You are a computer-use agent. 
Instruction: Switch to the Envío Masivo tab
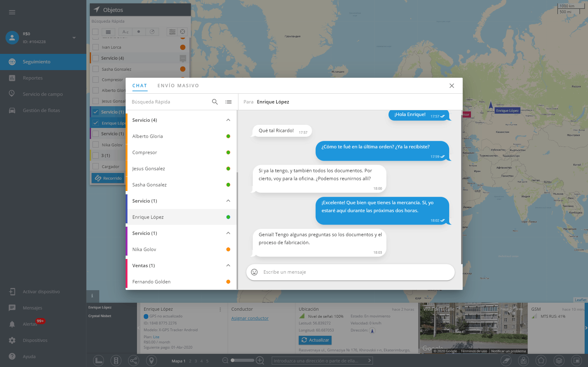tap(178, 86)
